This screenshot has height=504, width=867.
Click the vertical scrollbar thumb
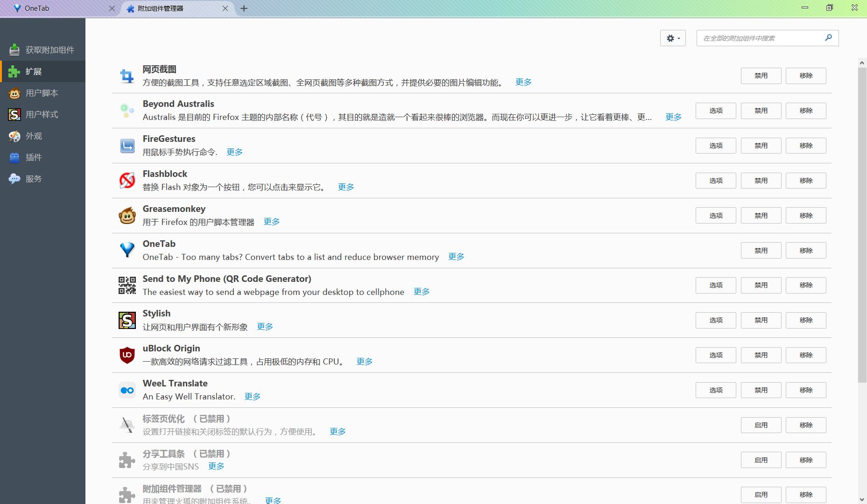tap(862, 224)
